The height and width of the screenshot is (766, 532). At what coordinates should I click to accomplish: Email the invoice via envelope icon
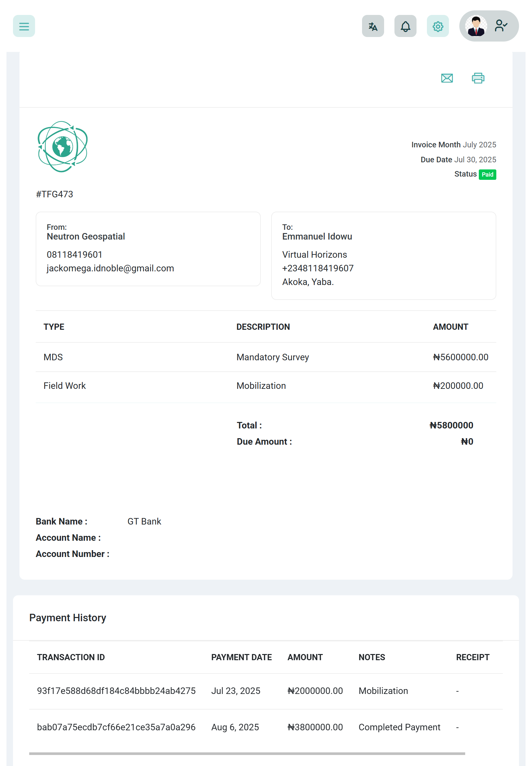[x=447, y=78]
